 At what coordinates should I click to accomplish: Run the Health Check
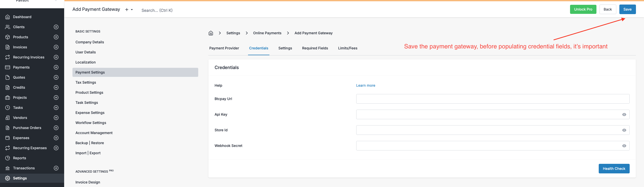614,169
